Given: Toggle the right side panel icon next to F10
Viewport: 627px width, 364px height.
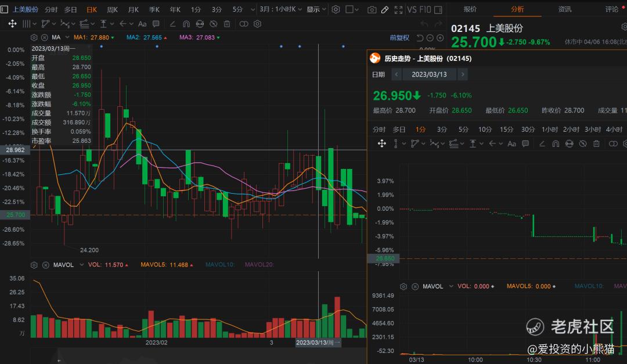Looking at the screenshot, I should (438, 10).
